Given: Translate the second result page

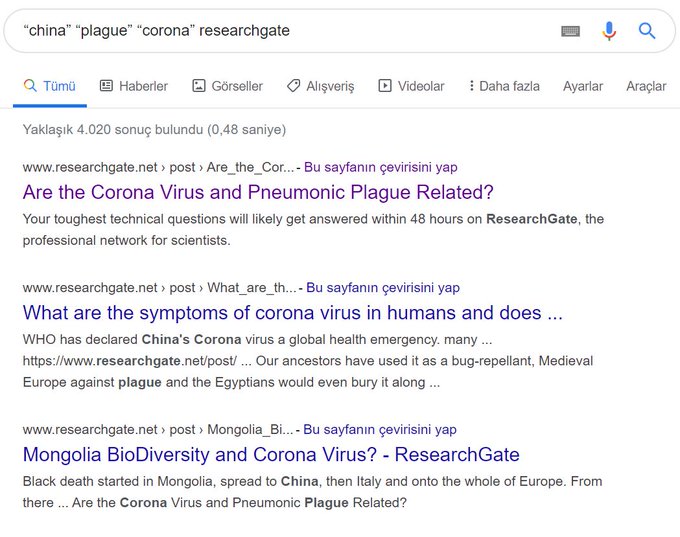Looking at the screenshot, I should [x=383, y=288].
